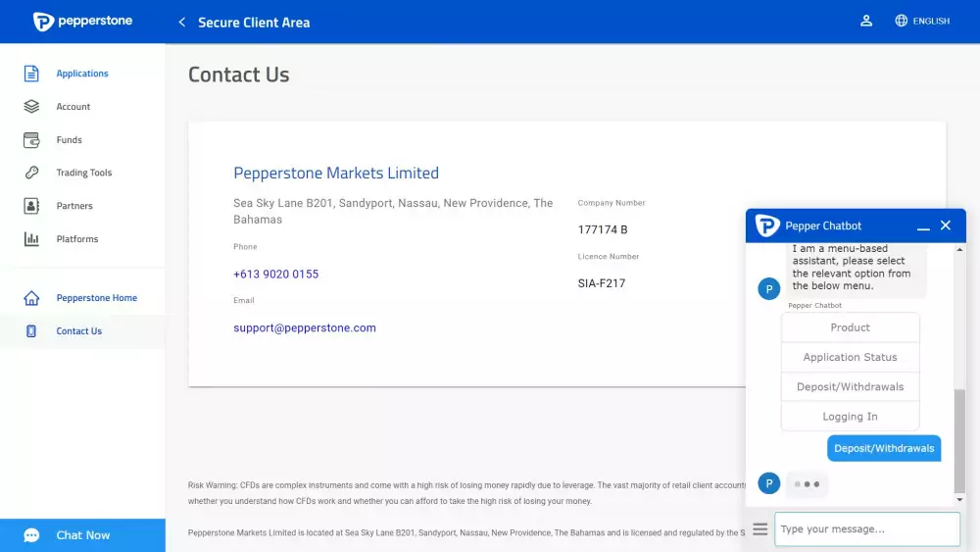980x552 pixels.
Task: Start a chat with Chat Now
Action: point(82,535)
